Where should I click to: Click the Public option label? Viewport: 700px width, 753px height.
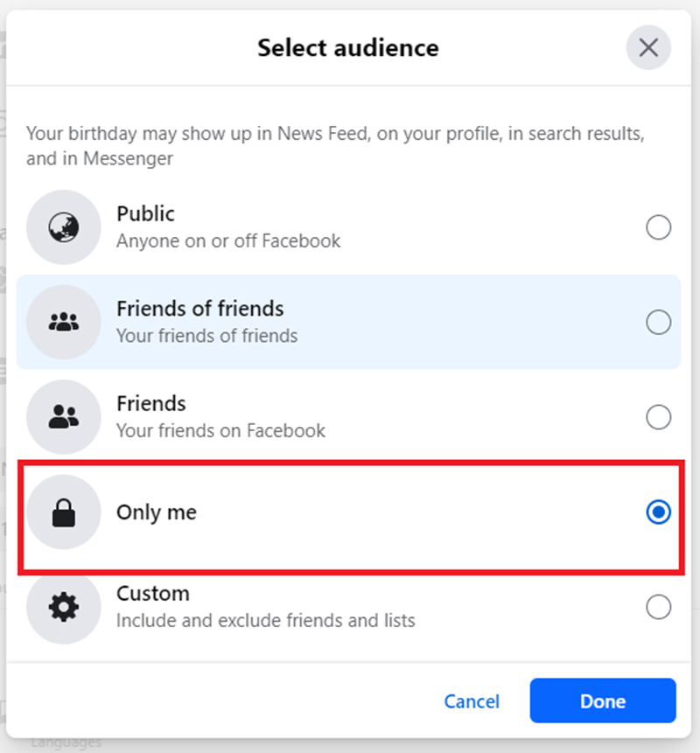(145, 214)
